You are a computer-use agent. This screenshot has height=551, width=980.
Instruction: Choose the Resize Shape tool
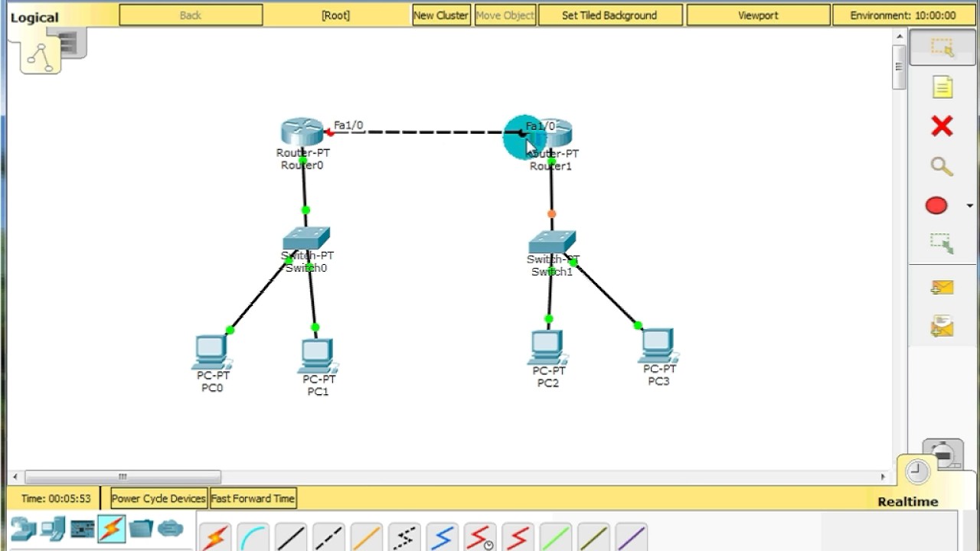pos(942,243)
